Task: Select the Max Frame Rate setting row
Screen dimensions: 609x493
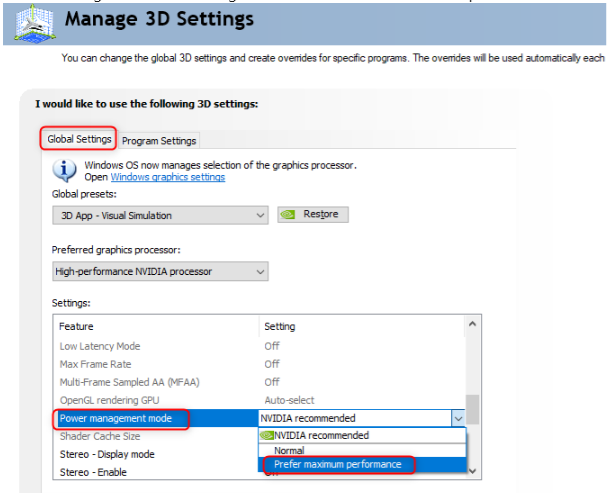Action: pos(94,364)
